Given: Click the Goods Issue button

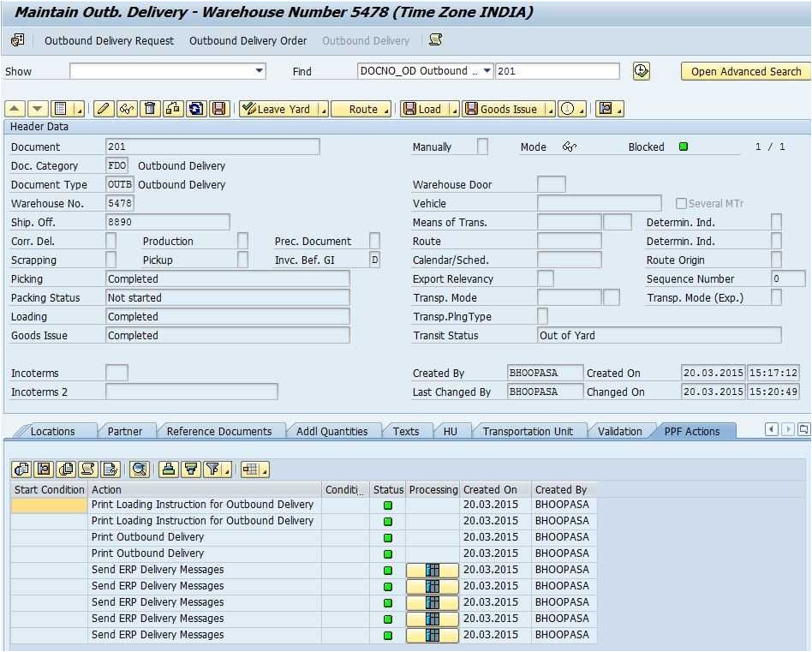Looking at the screenshot, I should point(504,110).
